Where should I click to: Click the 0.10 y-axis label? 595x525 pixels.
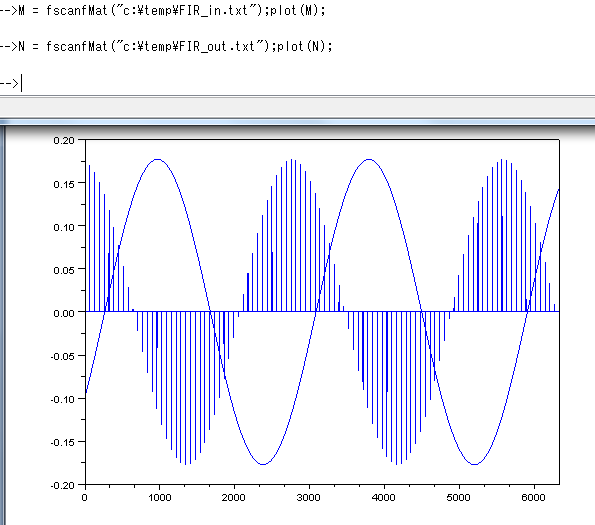[64, 227]
